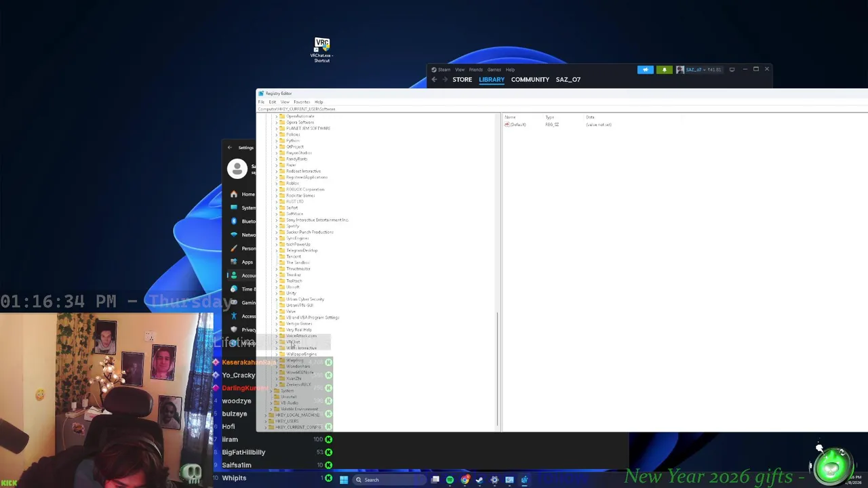Switch to Steam Library tab
The image size is (868, 488).
[492, 79]
